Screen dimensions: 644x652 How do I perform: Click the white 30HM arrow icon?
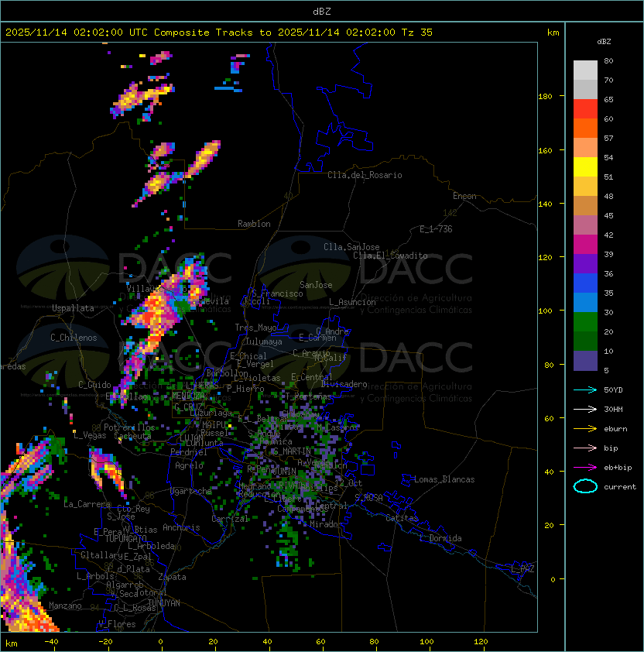(585, 409)
